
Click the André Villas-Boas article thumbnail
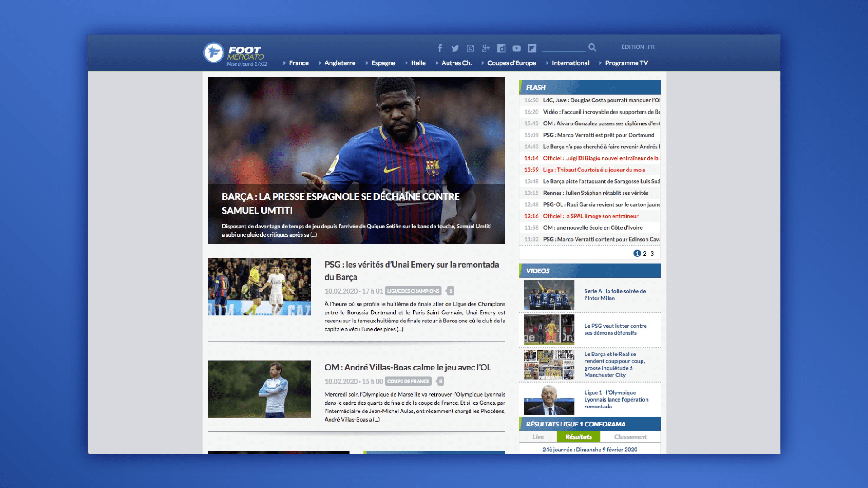[259, 389]
